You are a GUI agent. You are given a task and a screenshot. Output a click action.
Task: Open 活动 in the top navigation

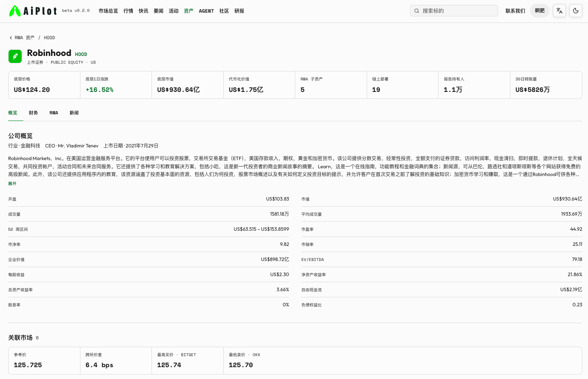[x=174, y=11]
